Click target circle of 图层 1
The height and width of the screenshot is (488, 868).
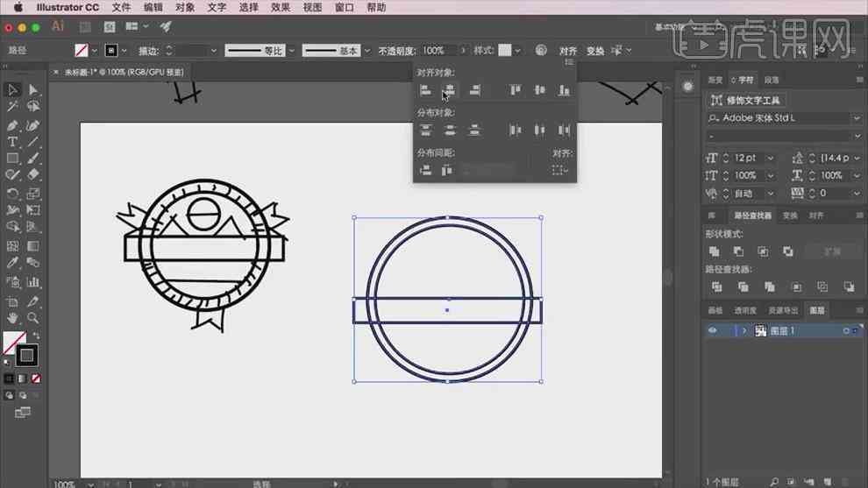846,331
